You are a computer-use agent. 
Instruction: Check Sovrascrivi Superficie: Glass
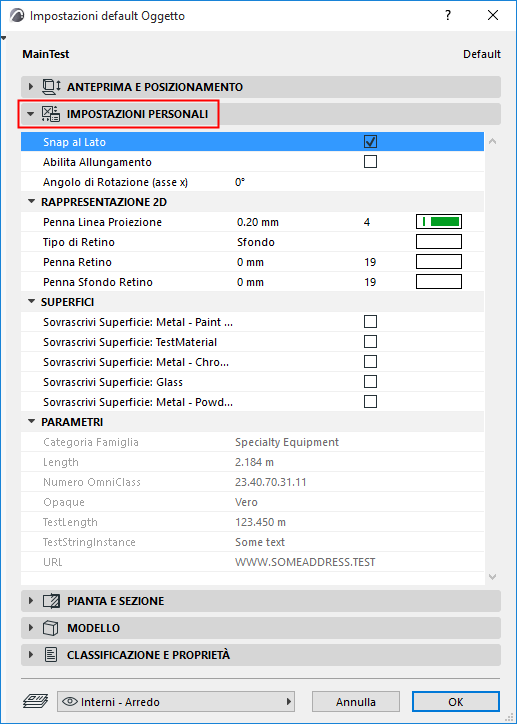click(x=370, y=382)
